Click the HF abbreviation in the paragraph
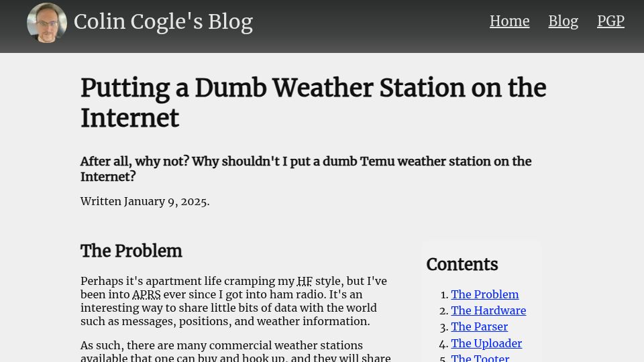 305,281
